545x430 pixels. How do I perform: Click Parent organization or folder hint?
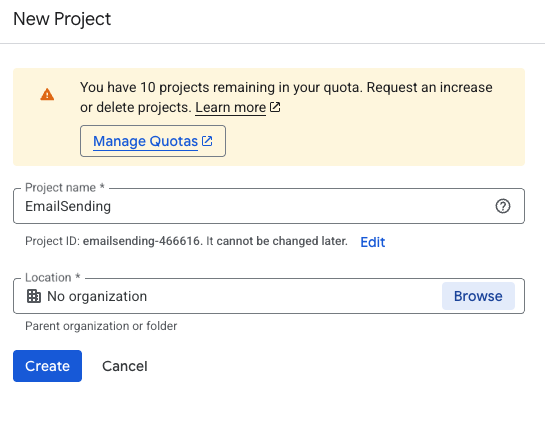point(101,326)
